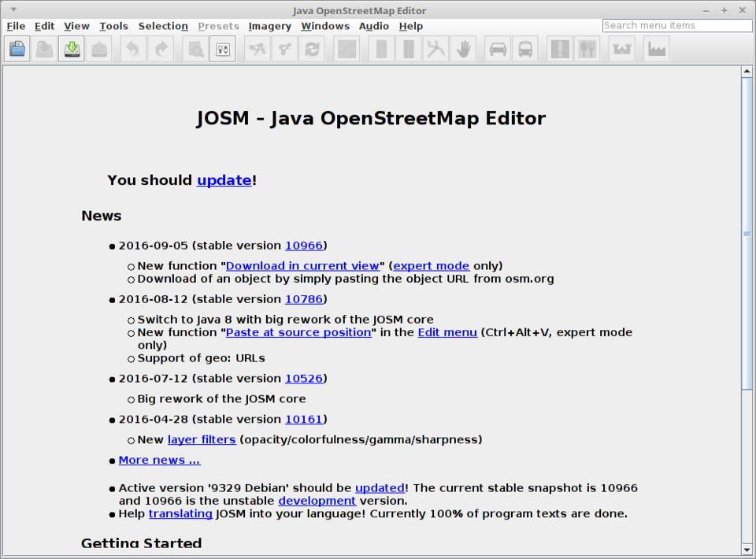Click the scrollbar down arrow
This screenshot has width=756, height=559.
(x=747, y=549)
